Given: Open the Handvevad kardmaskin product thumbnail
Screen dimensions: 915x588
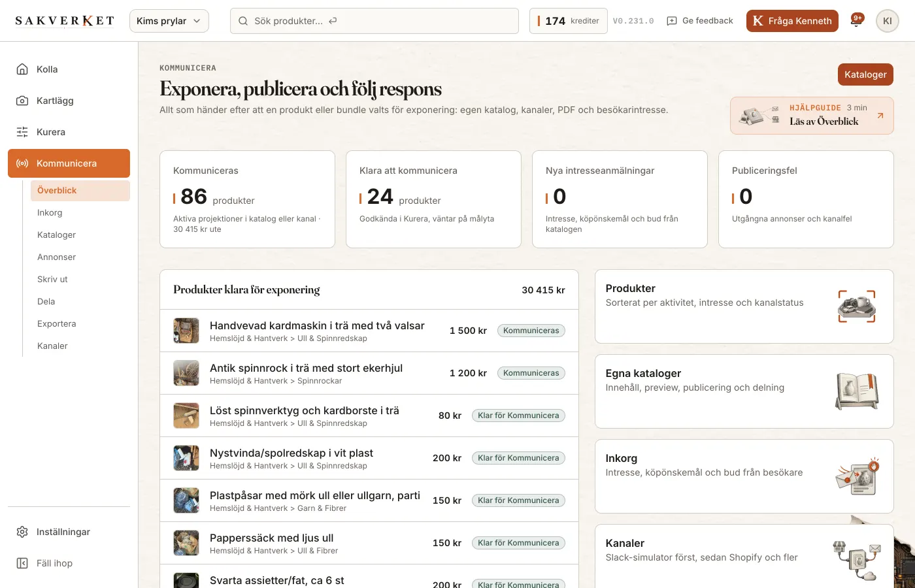Looking at the screenshot, I should [186, 331].
